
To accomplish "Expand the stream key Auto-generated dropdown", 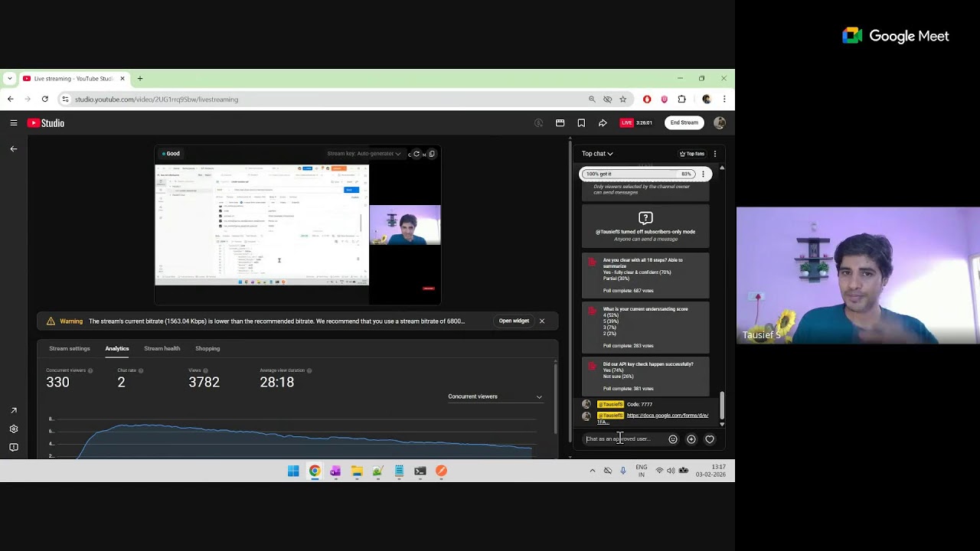I will pyautogui.click(x=364, y=154).
